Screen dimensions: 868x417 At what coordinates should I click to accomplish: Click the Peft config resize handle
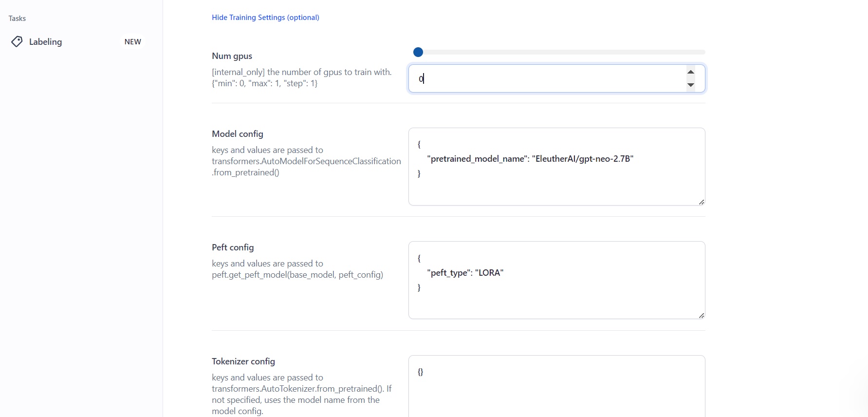click(701, 316)
